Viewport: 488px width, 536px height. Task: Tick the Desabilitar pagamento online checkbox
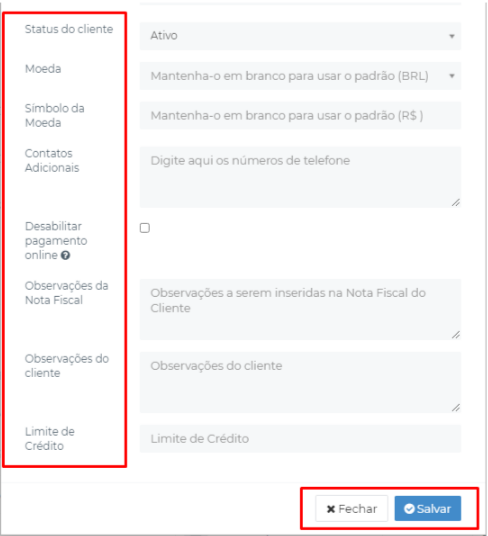point(145,228)
